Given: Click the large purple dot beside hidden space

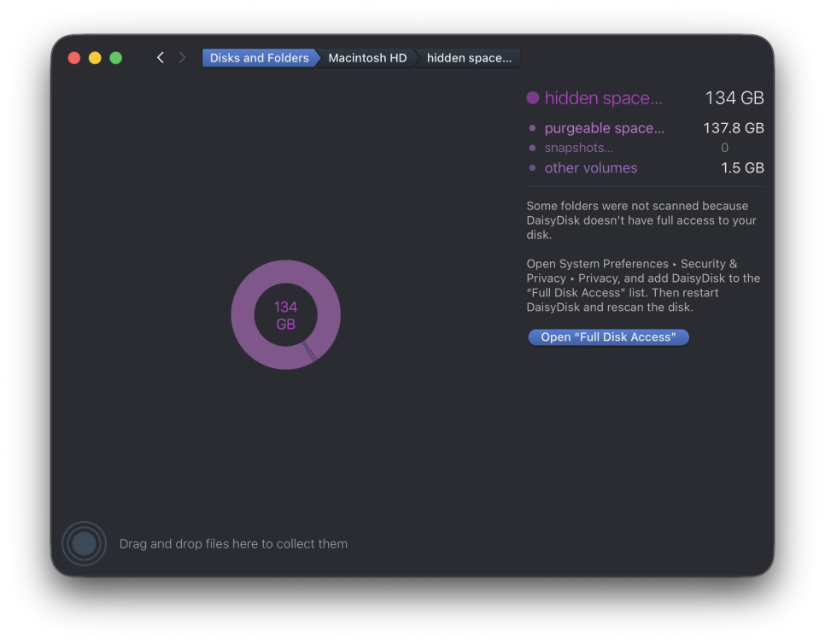Looking at the screenshot, I should coord(532,98).
